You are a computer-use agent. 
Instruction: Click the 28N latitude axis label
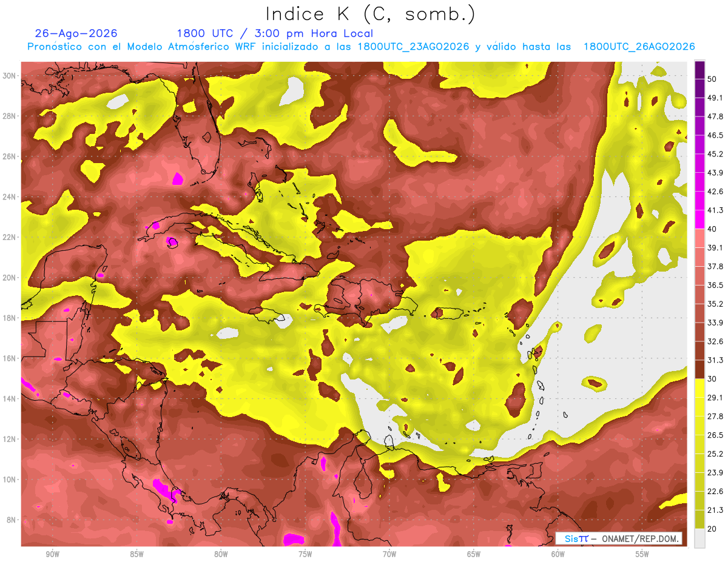pos(10,116)
